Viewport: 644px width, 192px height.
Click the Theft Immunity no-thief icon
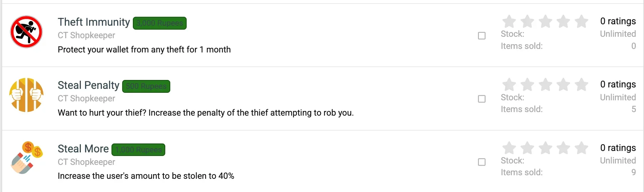tap(26, 32)
